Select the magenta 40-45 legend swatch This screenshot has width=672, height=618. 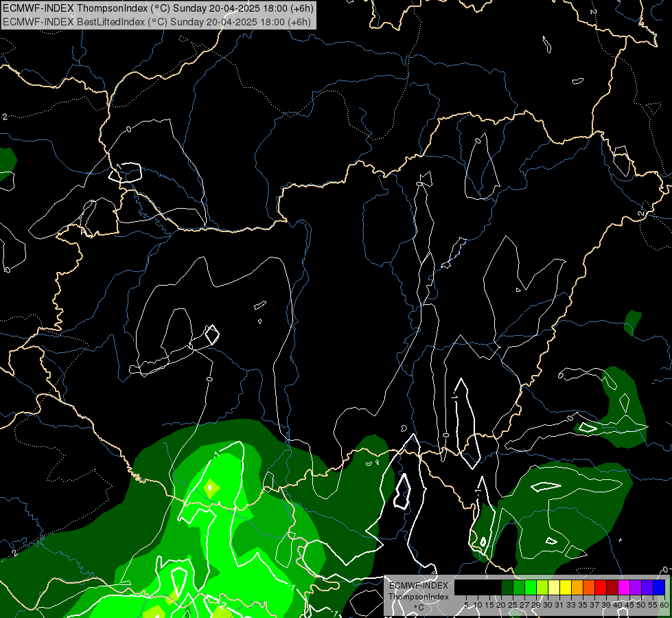tap(624, 587)
